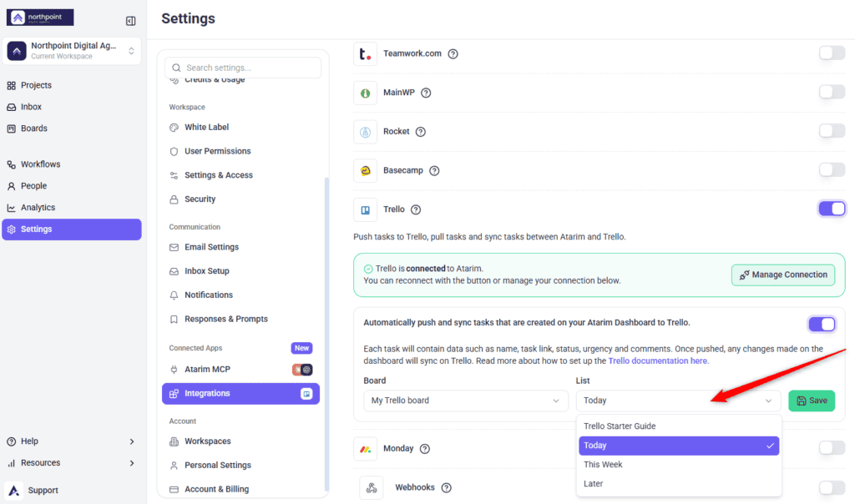Click the Monday logo icon
The width and height of the screenshot is (855, 504).
click(366, 449)
